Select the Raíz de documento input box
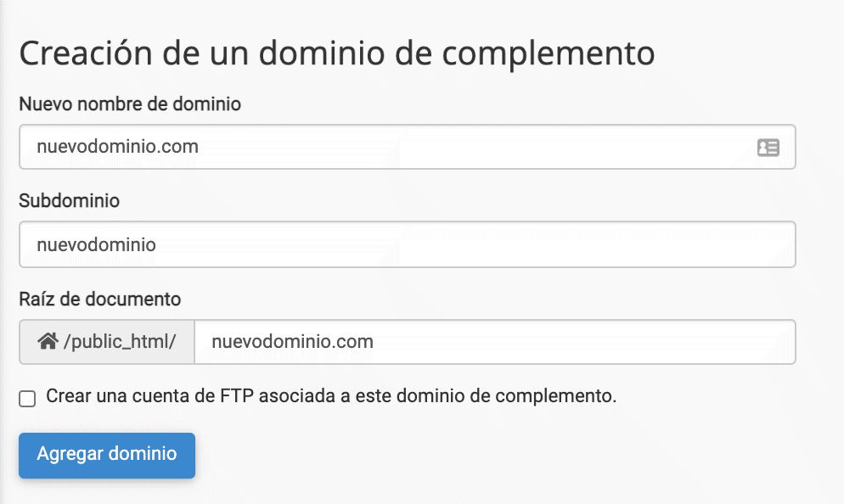The height and width of the screenshot is (504, 844). tap(494, 342)
